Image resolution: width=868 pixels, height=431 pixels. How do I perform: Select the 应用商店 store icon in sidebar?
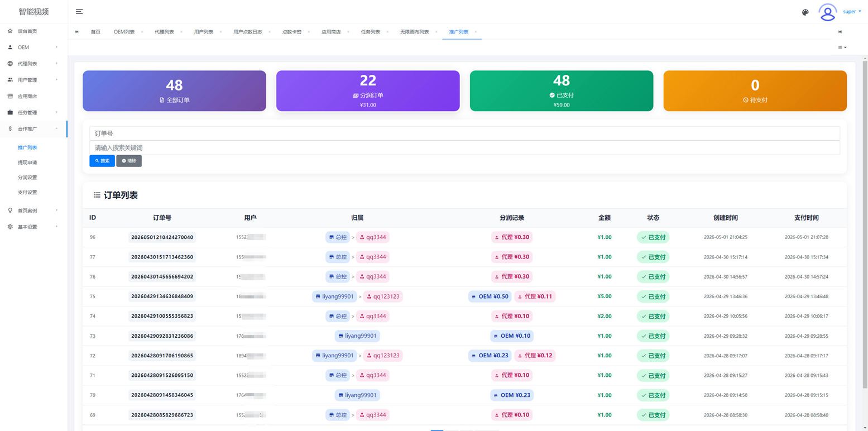point(10,96)
